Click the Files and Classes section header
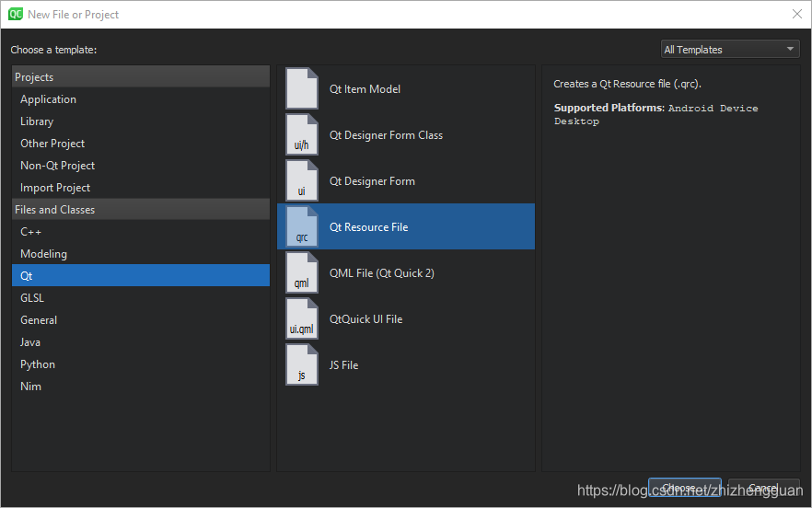812x508 pixels. point(141,209)
